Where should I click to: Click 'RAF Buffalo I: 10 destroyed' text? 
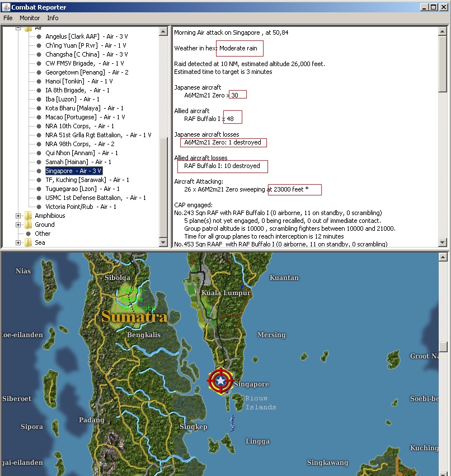tap(222, 166)
